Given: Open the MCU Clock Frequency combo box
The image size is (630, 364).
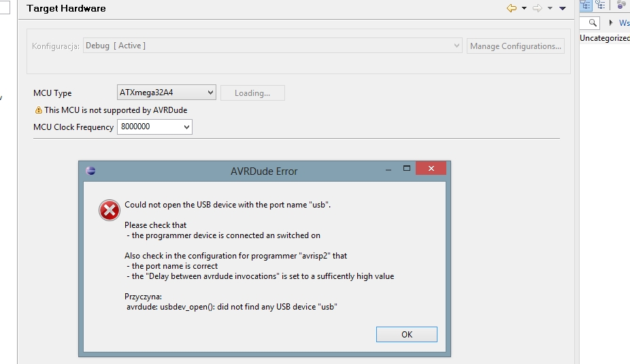Looking at the screenshot, I should [154, 127].
